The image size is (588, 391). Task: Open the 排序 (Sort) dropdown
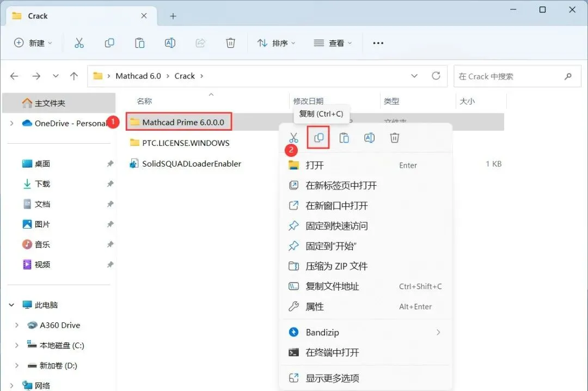coord(276,43)
